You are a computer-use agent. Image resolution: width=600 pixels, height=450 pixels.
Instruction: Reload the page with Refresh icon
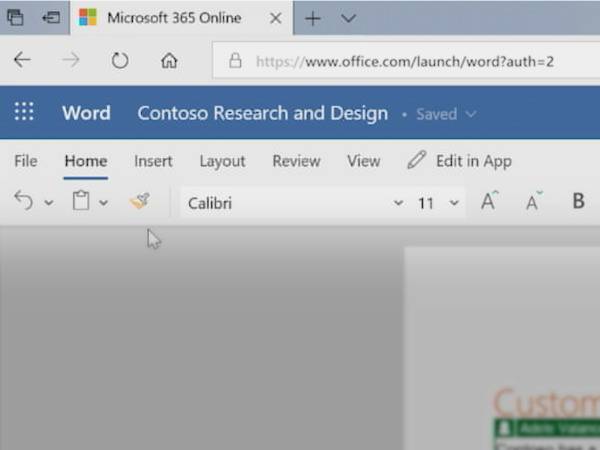point(120,60)
